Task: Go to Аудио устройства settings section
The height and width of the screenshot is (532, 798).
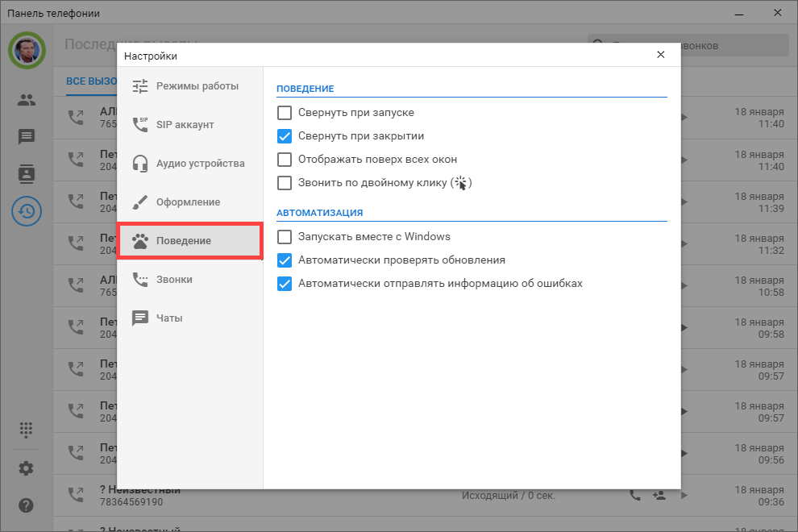Action: coord(189,164)
